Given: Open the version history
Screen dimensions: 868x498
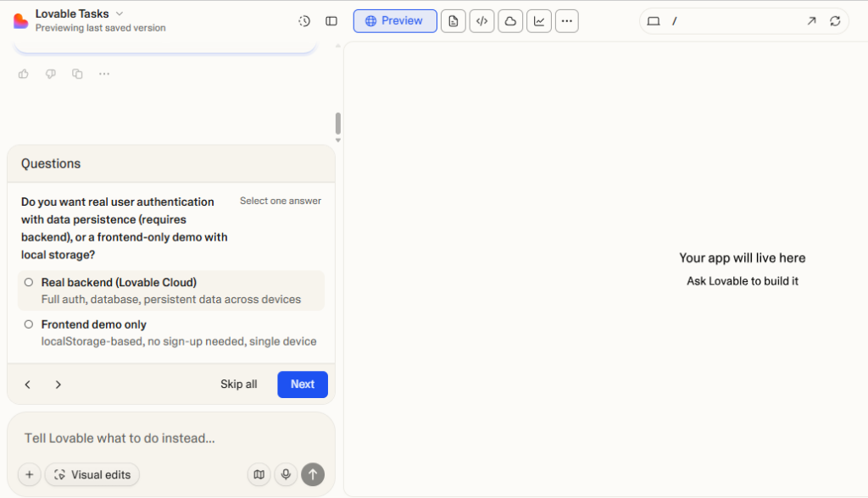Looking at the screenshot, I should click(304, 20).
